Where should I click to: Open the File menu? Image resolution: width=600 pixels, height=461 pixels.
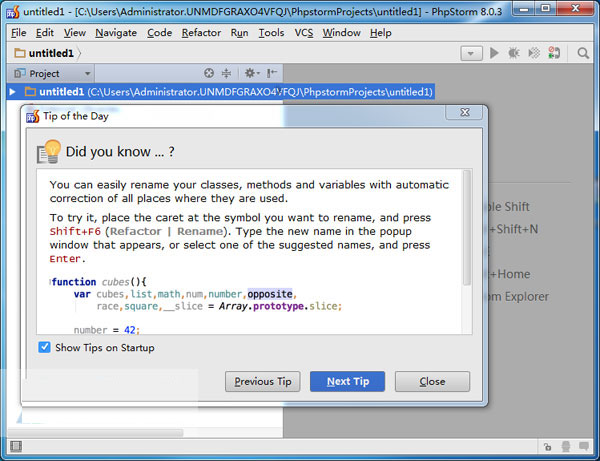19,33
